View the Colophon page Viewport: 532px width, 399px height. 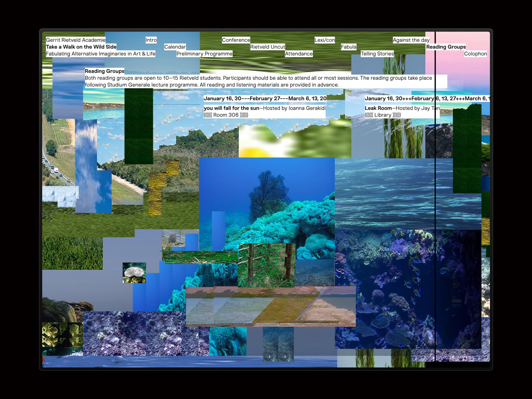(475, 54)
